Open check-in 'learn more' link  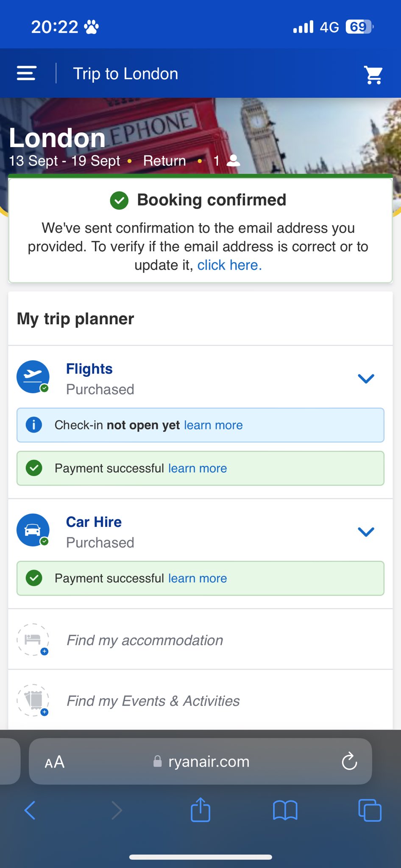coord(213,425)
